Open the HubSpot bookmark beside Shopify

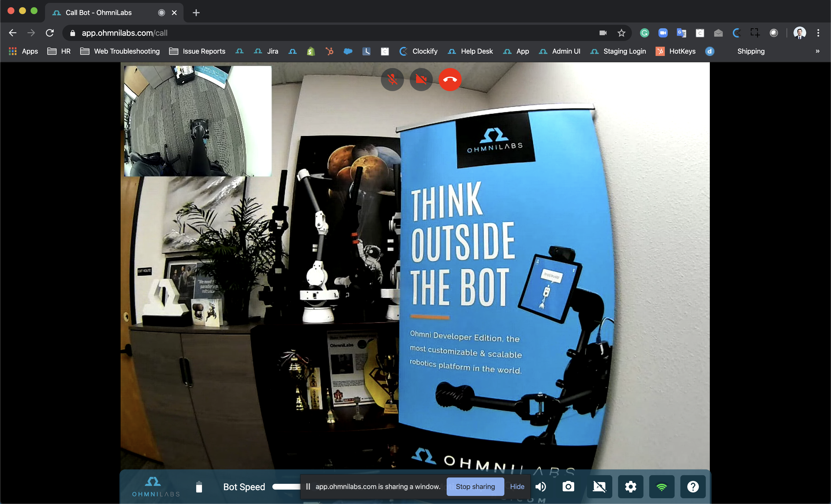(330, 51)
